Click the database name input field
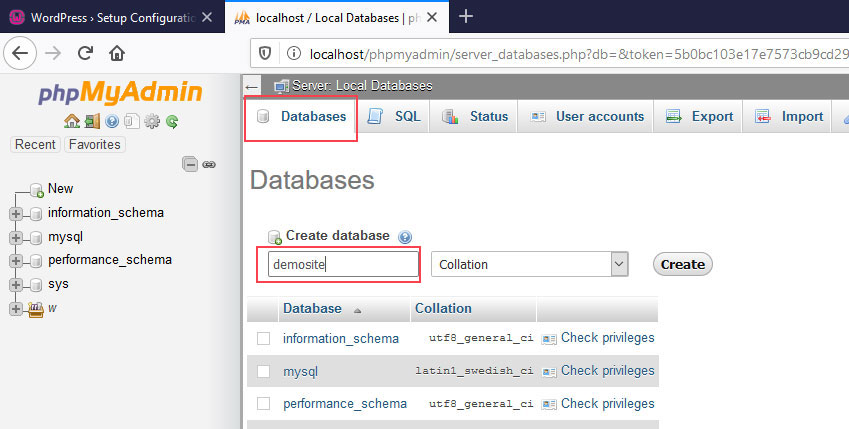The width and height of the screenshot is (849, 429). click(343, 264)
